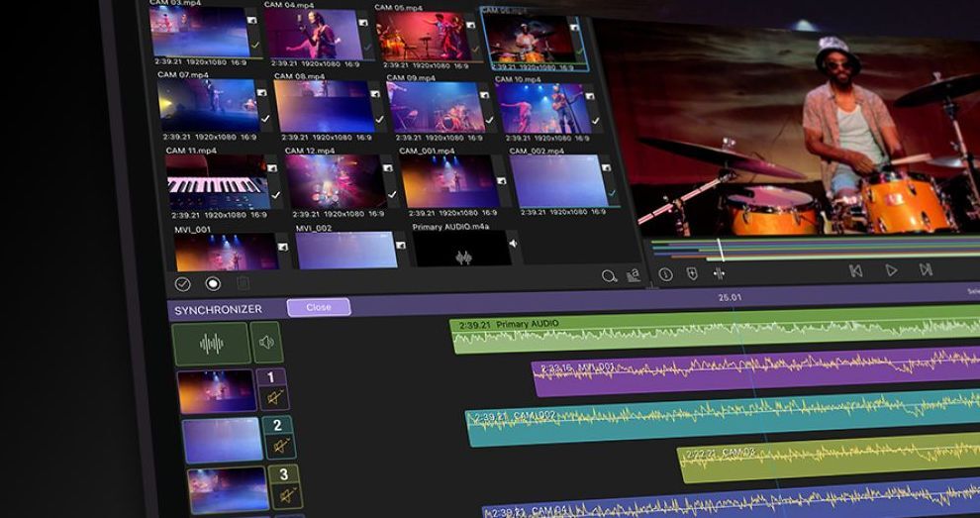Toggle the checkmark on CAM 09.mp4
Viewport: 980px width, 518px height.
tap(489, 120)
